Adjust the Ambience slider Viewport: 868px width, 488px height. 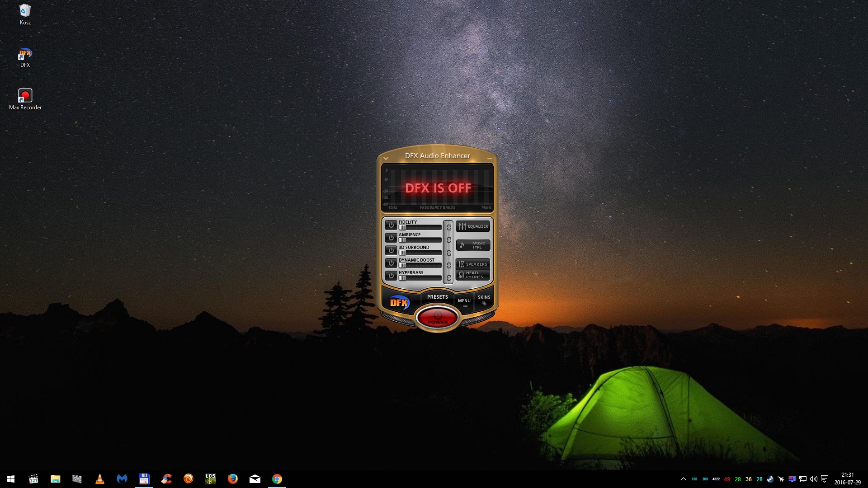(x=420, y=240)
